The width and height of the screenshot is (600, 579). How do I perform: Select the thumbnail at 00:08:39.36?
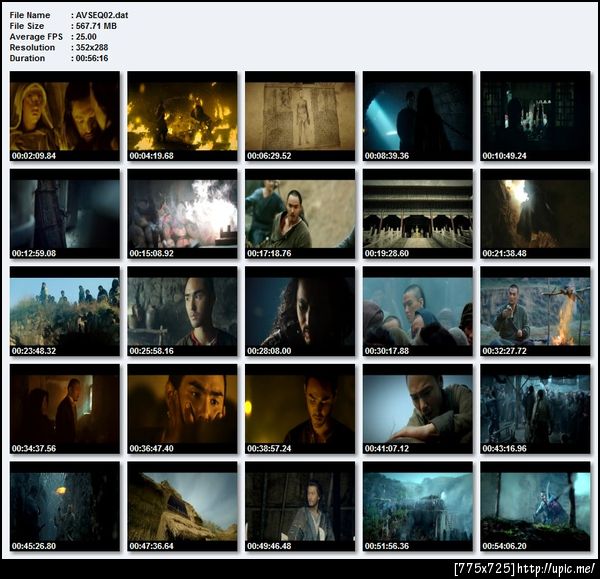(x=417, y=116)
